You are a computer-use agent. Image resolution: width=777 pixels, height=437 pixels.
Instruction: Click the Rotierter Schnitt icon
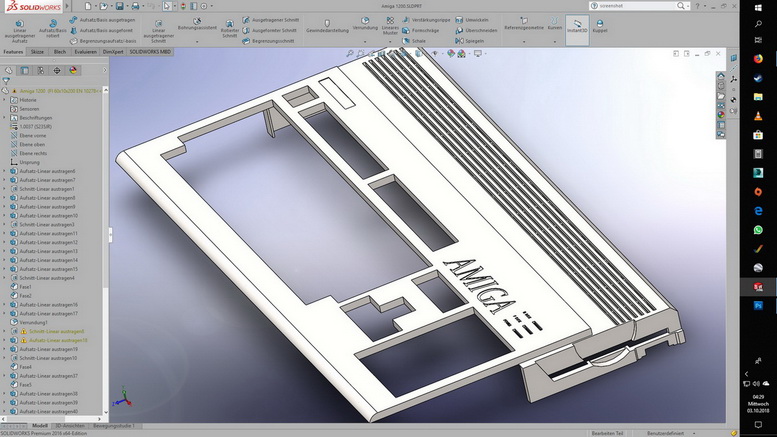pos(230,25)
